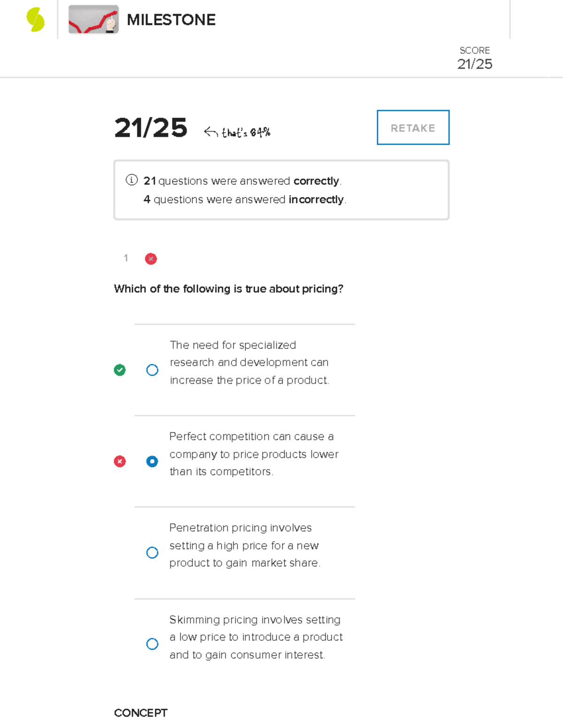Choose the Skimming pricing radio button
563x728 pixels.
tap(152, 644)
